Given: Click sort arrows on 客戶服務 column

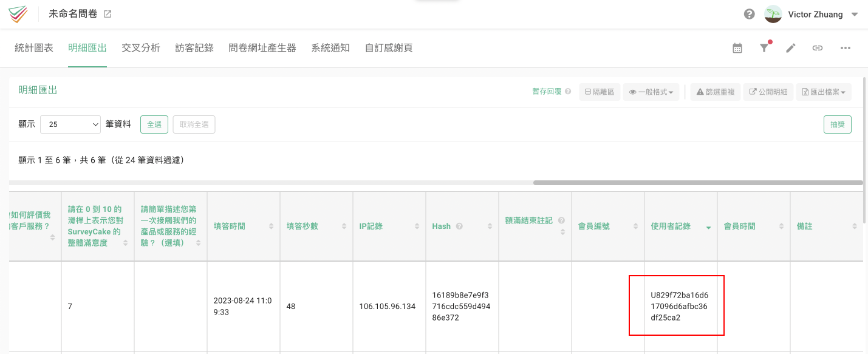Looking at the screenshot, I should click(52, 237).
